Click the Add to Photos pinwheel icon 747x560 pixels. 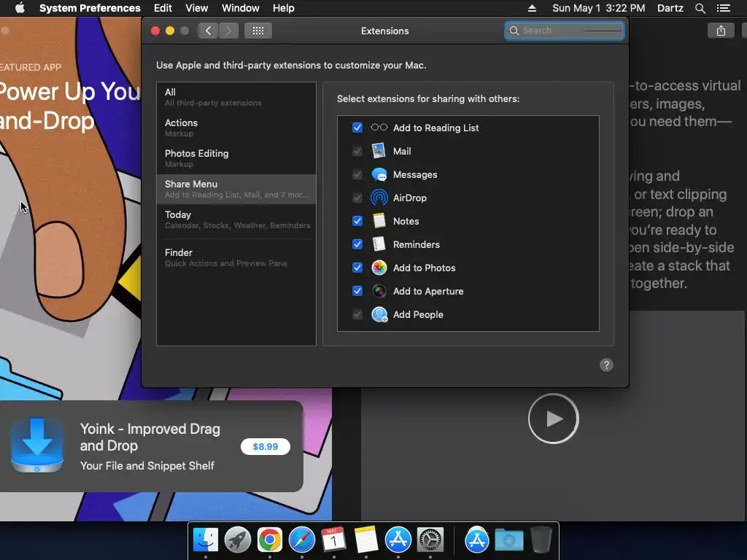(379, 268)
